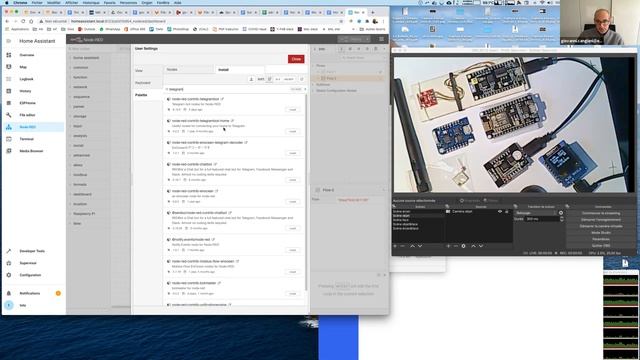The height and width of the screenshot is (360, 640).
Task: Open Media Browser sidebar icon
Action: pos(9,151)
